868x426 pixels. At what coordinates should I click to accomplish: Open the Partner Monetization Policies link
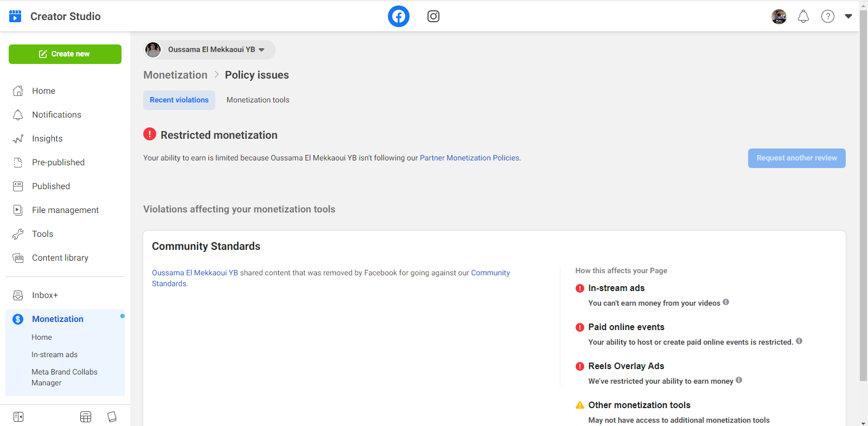tap(469, 158)
